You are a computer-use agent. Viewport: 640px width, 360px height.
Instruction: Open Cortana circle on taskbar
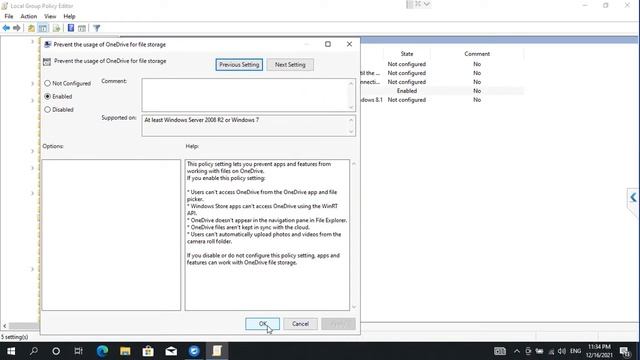(56, 351)
